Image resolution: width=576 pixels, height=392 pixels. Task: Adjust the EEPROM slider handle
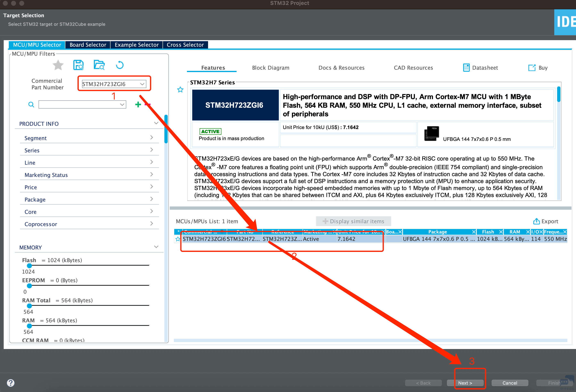click(30, 286)
